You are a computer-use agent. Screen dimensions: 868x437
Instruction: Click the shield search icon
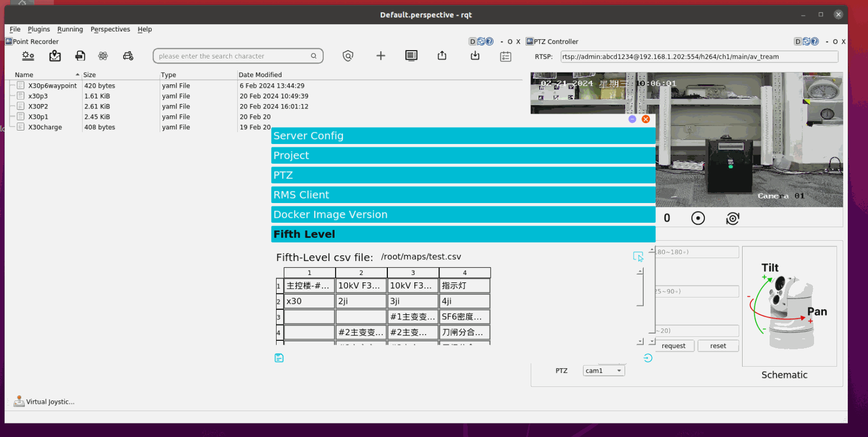(x=349, y=56)
